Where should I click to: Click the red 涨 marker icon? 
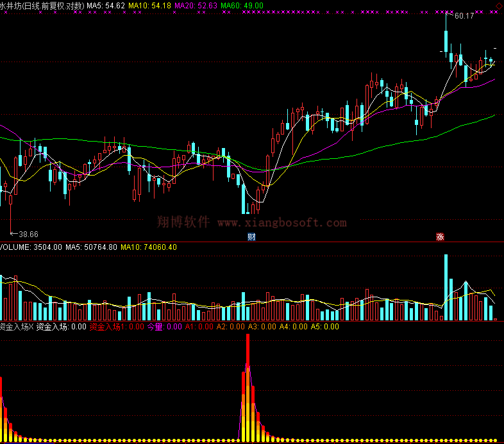(x=440, y=237)
